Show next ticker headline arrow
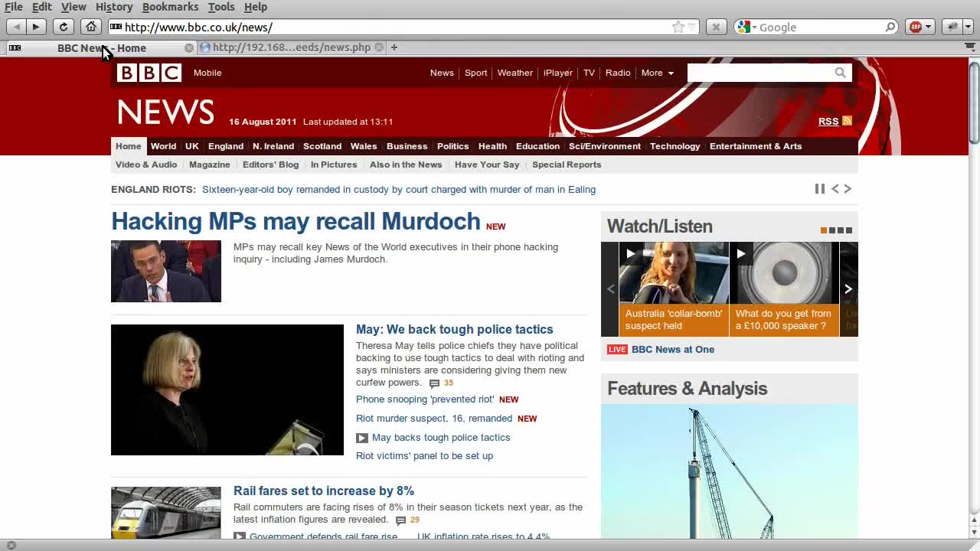This screenshot has height=551, width=980. point(848,189)
